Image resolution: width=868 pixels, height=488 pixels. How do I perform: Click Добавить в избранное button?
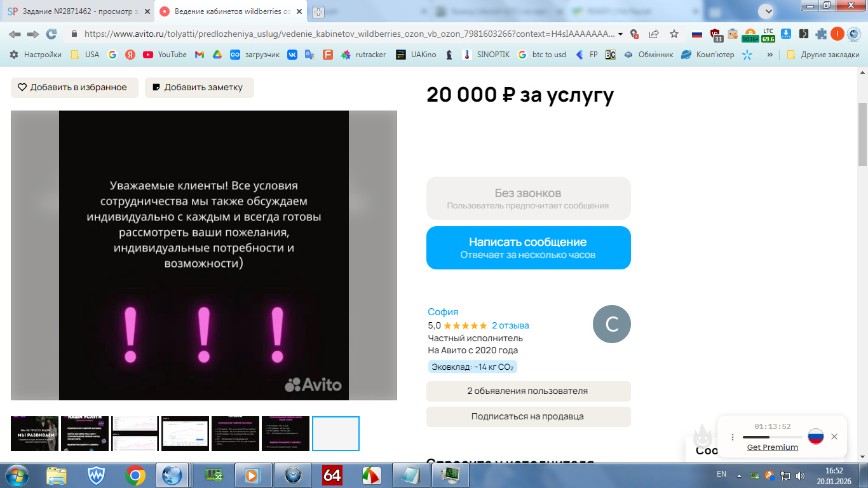[74, 88]
